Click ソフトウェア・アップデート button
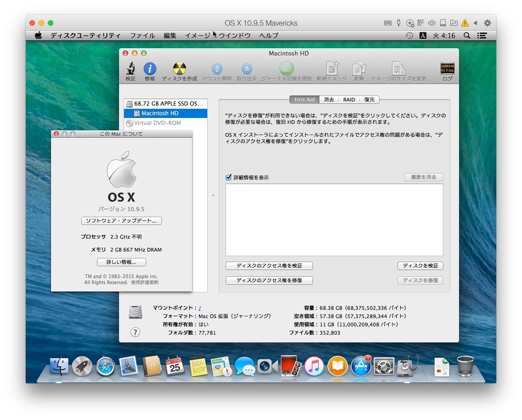 point(121,221)
